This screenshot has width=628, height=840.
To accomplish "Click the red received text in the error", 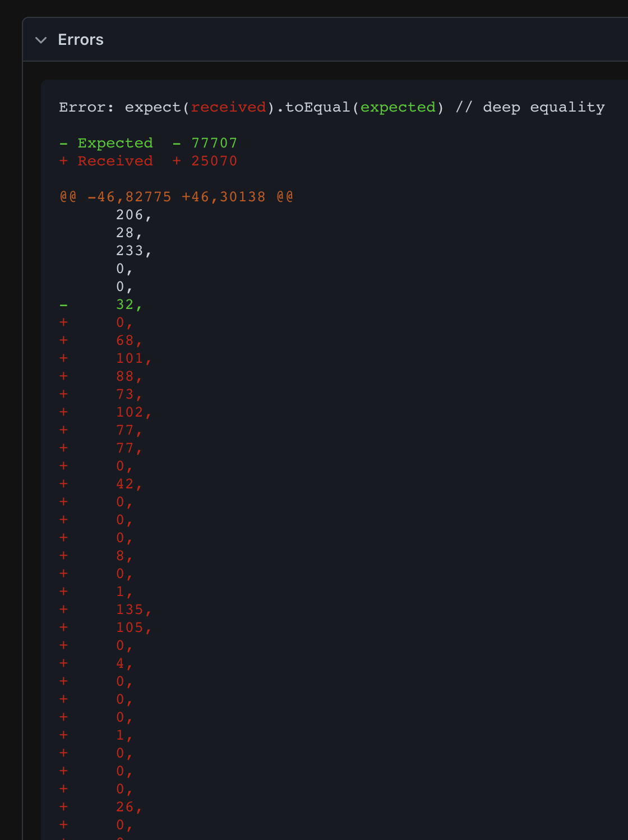I will point(228,107).
